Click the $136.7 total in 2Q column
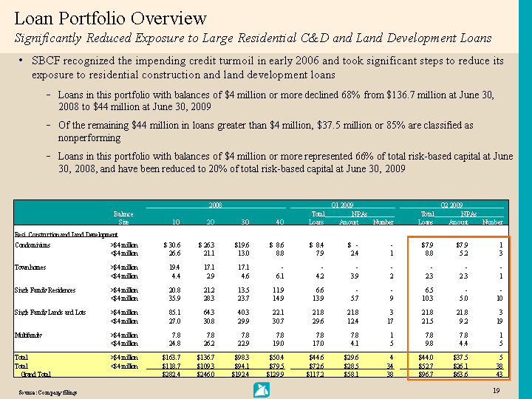The height and width of the screenshot is (399, 532). (202, 358)
